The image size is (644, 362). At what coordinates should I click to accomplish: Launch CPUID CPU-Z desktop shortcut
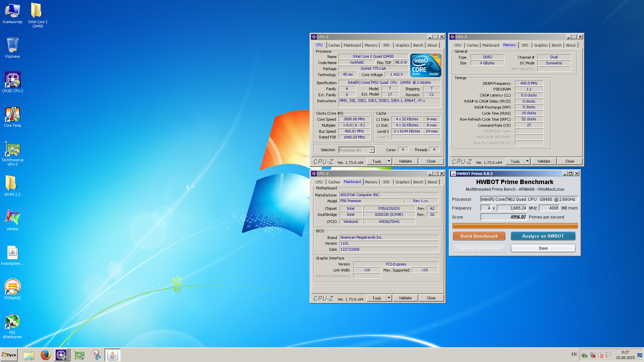pos(12,82)
